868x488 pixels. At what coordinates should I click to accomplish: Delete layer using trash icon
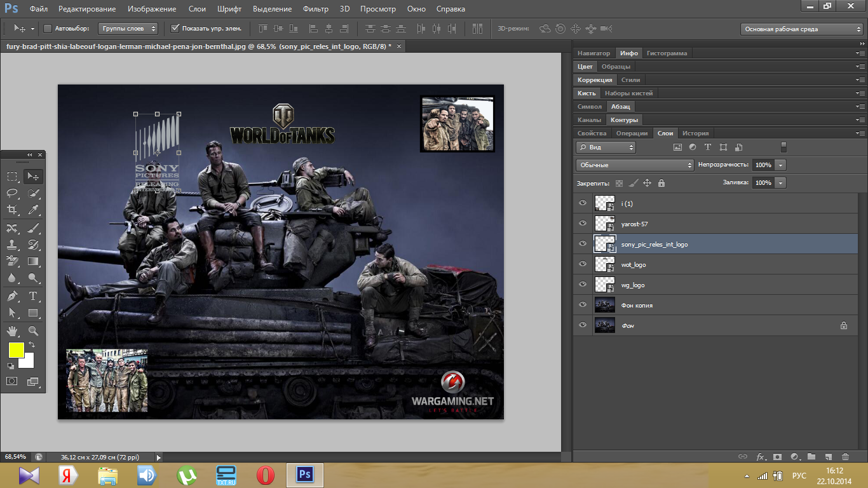[x=845, y=457]
